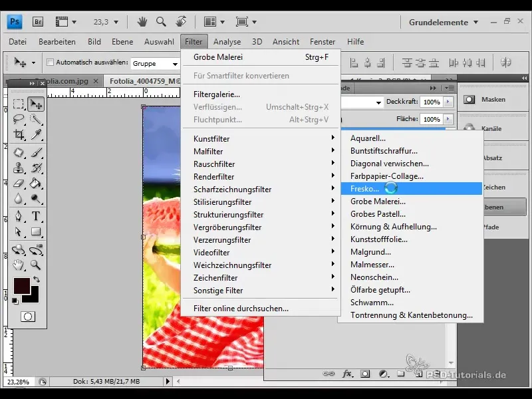Click auto-align layers icon in options bar
This screenshot has width=532, height=399.
point(505,63)
